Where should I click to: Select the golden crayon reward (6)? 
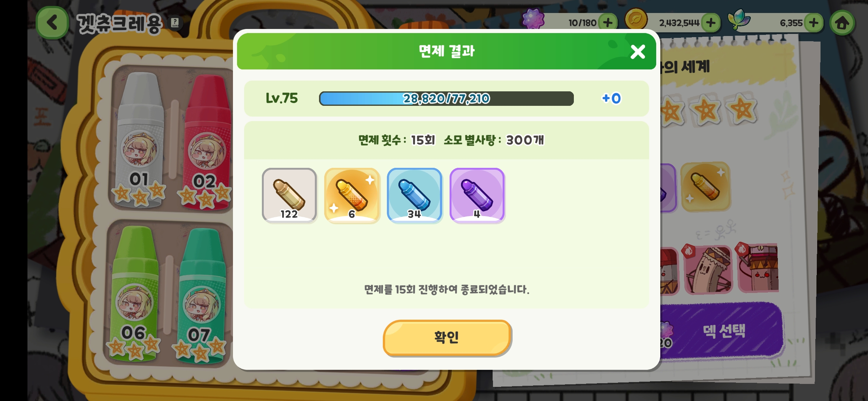coord(352,195)
